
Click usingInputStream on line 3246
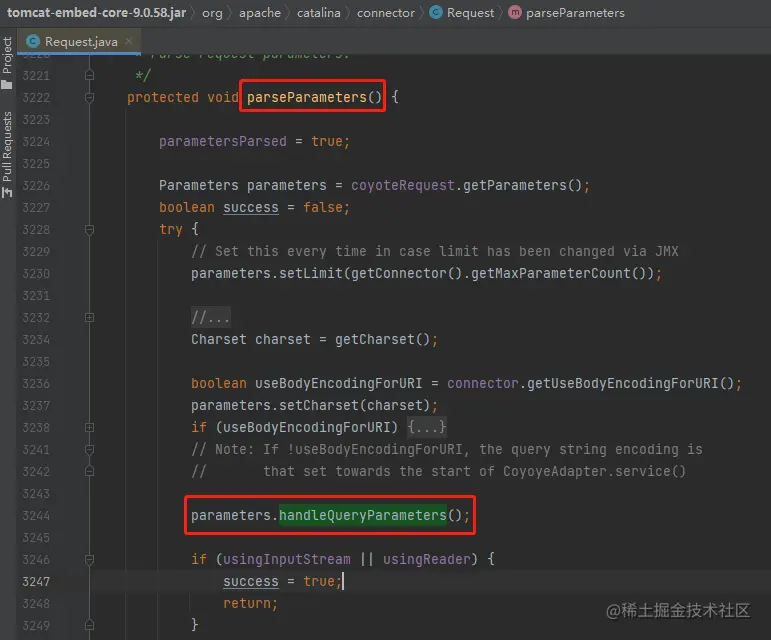287,559
